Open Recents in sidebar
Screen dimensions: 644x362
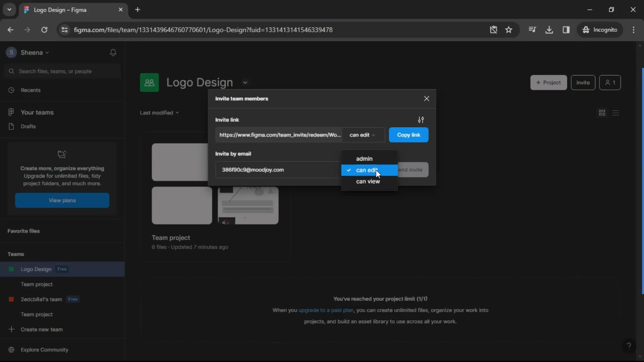62,90
